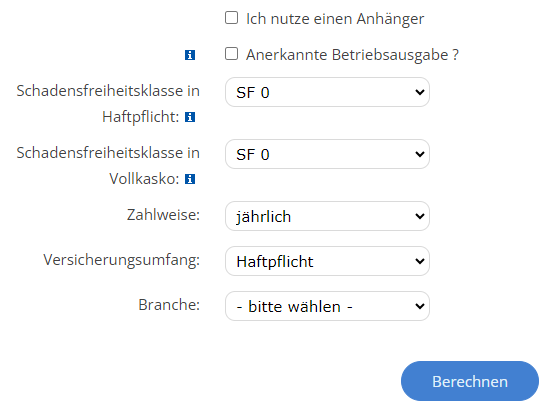This screenshot has width=546, height=415.
Task: Click the arrow of the Zahlweise select box
Action: pos(420,217)
